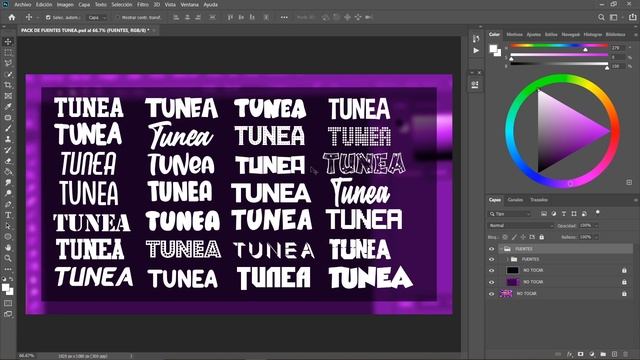Select NO TOCAR layer name beside black thumbnail
640x360 pixels.
tap(533, 271)
